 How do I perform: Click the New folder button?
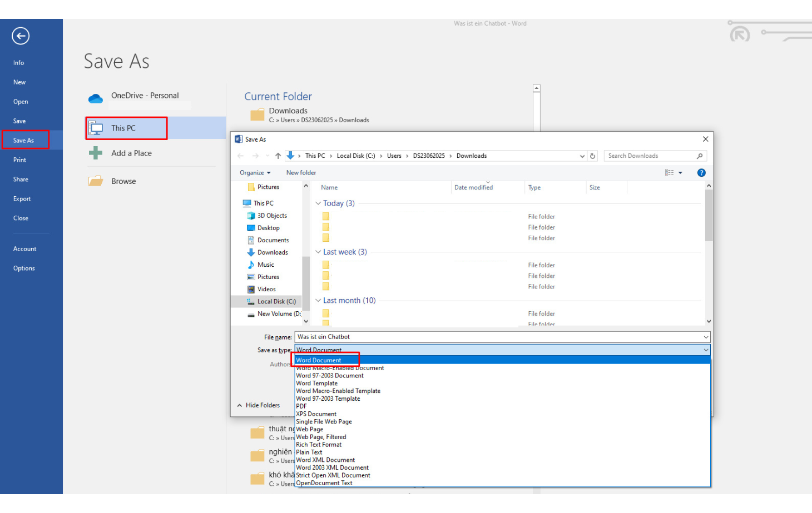(x=301, y=173)
